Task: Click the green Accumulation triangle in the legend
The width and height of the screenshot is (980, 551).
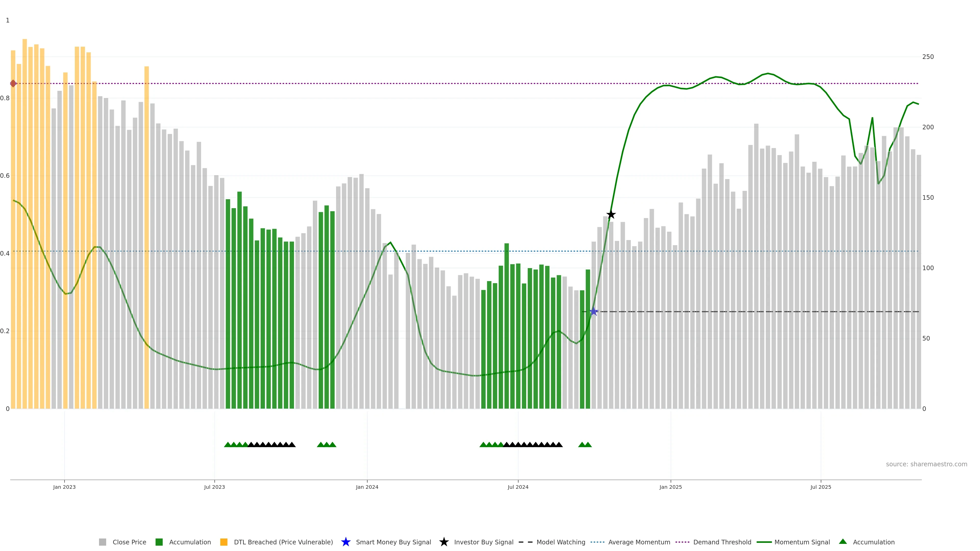Action: point(843,542)
